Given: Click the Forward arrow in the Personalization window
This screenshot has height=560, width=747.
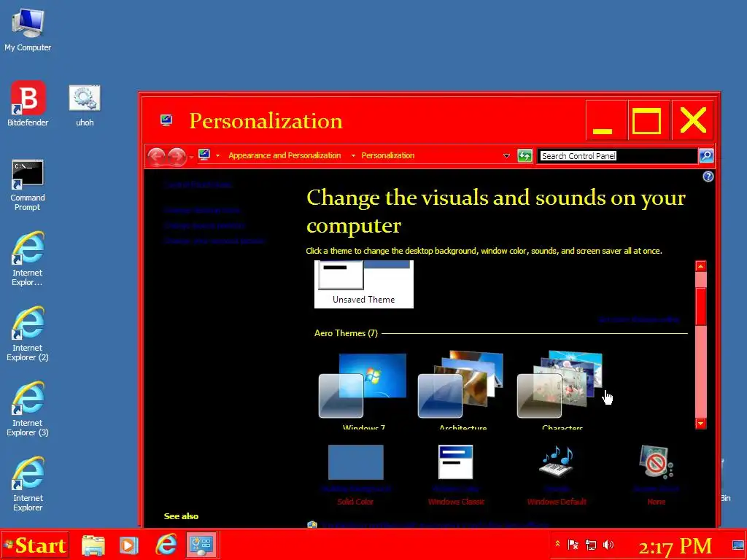Looking at the screenshot, I should (x=177, y=156).
